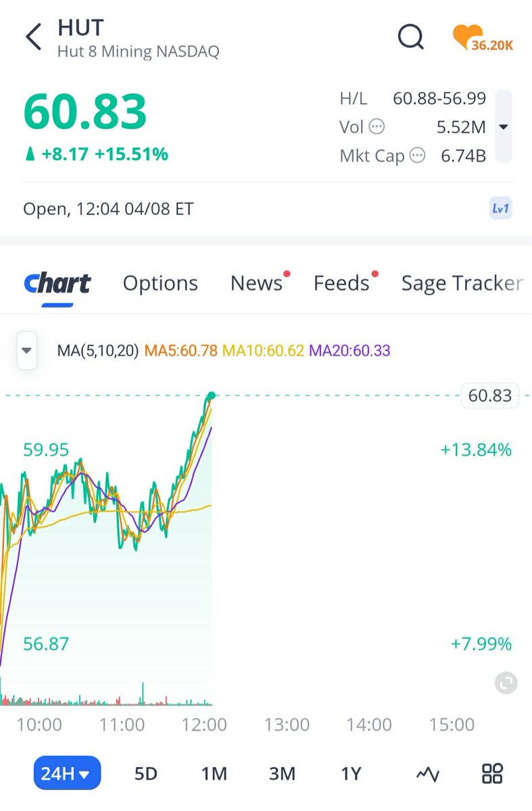Image resolution: width=532 pixels, height=811 pixels.
Task: Select the MA(5,10,20) indicator label
Action: [99, 351]
